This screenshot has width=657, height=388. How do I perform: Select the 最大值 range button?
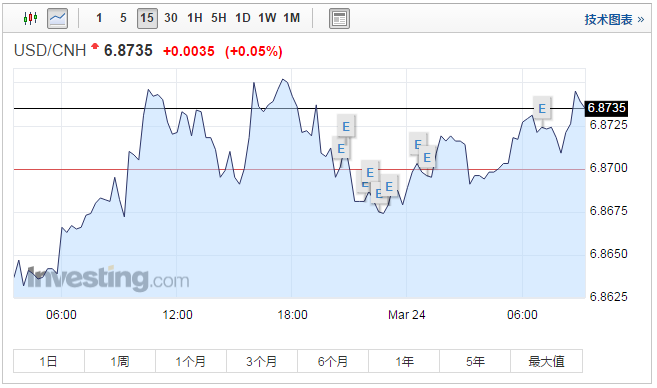[546, 361]
